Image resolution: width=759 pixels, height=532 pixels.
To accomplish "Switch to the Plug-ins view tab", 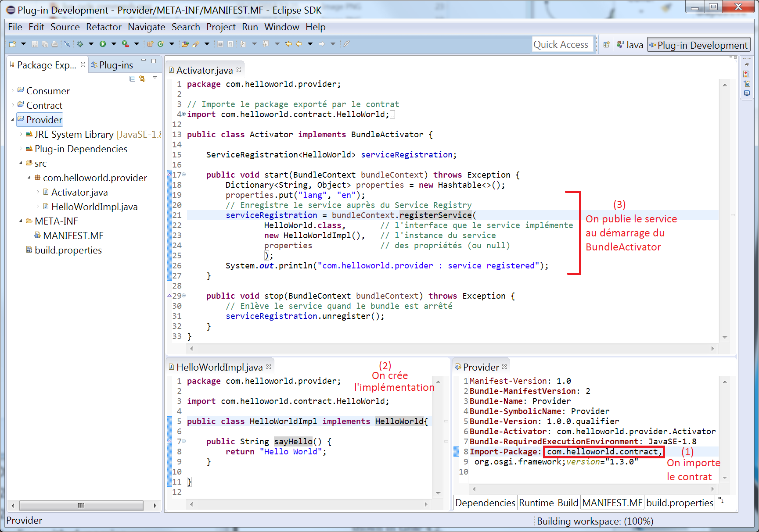I will point(112,65).
